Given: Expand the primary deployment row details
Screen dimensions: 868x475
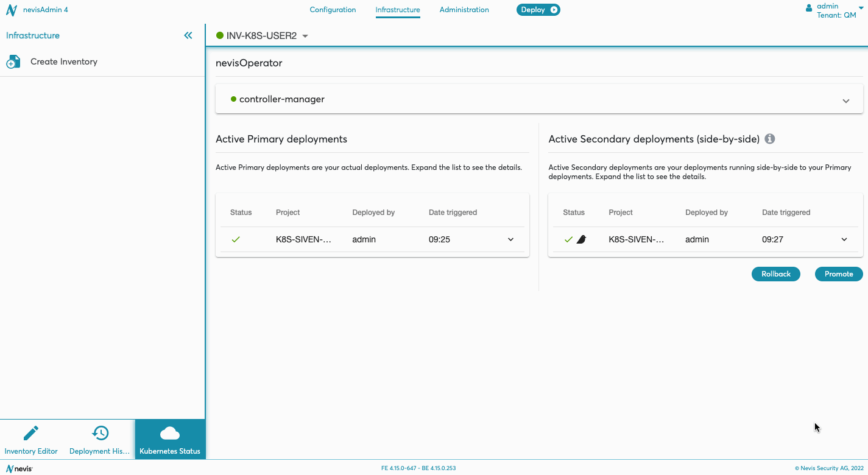Looking at the screenshot, I should pyautogui.click(x=510, y=239).
